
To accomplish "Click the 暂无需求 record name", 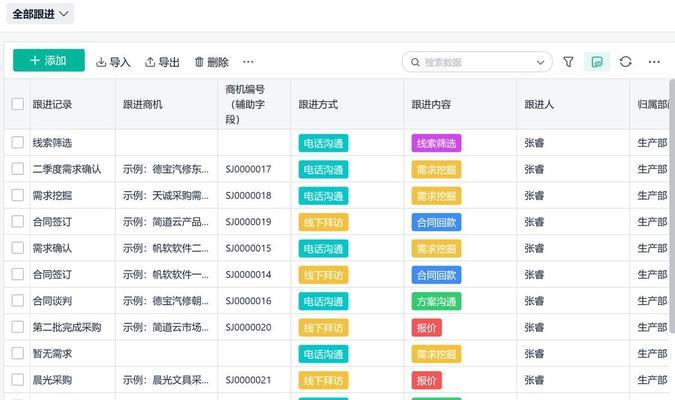I will (52, 353).
